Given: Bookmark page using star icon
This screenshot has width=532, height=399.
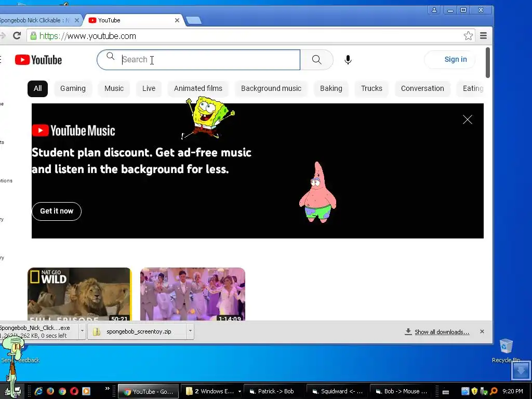Looking at the screenshot, I should 468,36.
